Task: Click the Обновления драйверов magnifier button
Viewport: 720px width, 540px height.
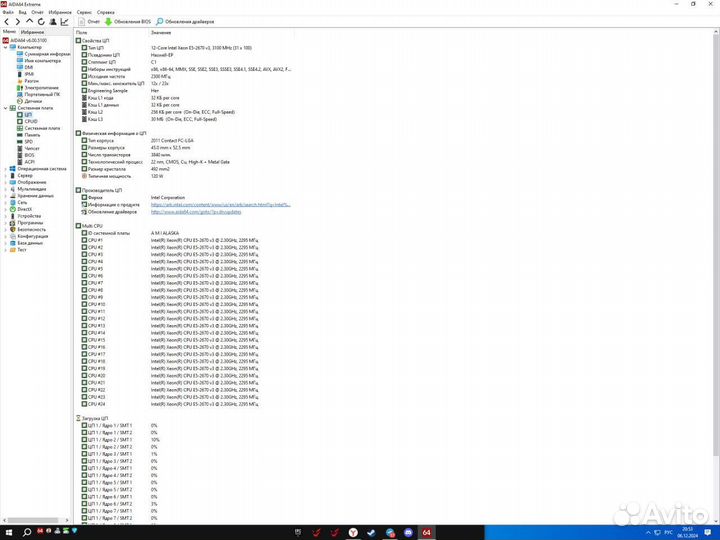Action: coord(185,22)
